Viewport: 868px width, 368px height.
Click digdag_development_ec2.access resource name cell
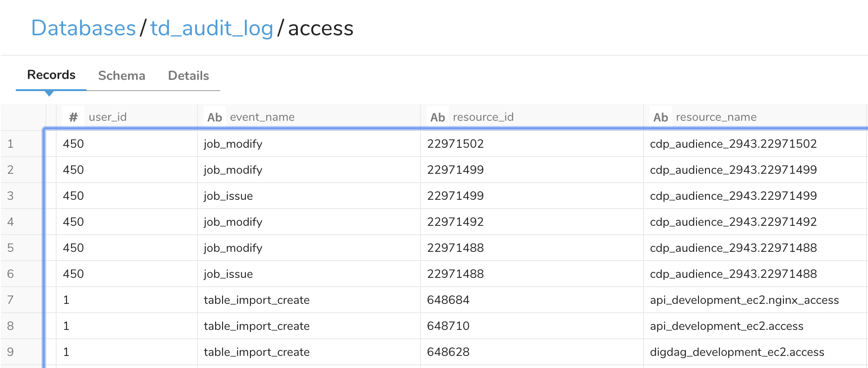[736, 352]
